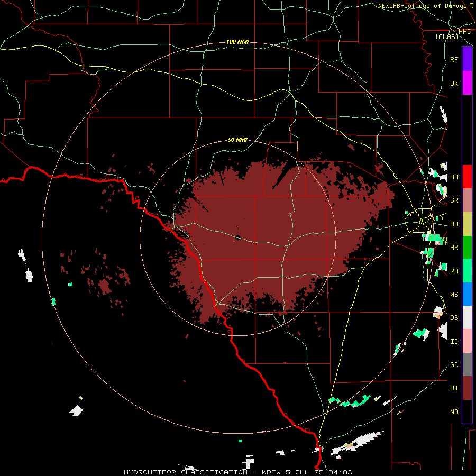Click the RF legend label
Screen dimensions: 476x476
(454, 59)
